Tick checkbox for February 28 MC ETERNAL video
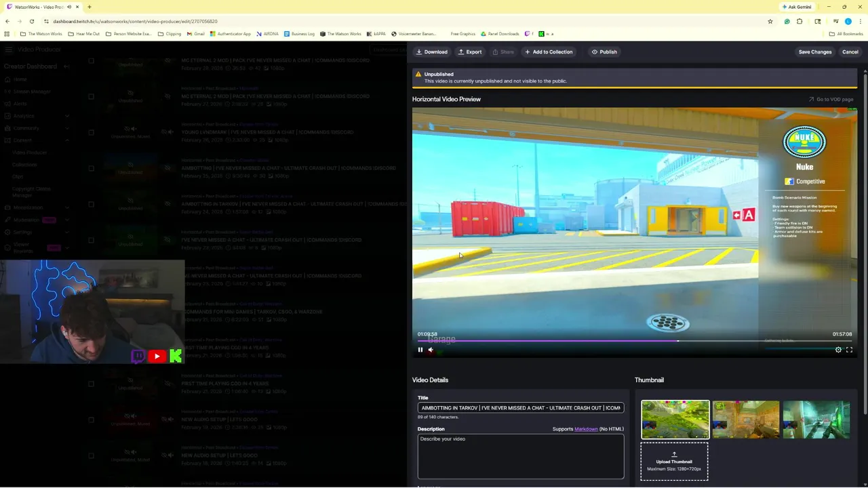 91,61
